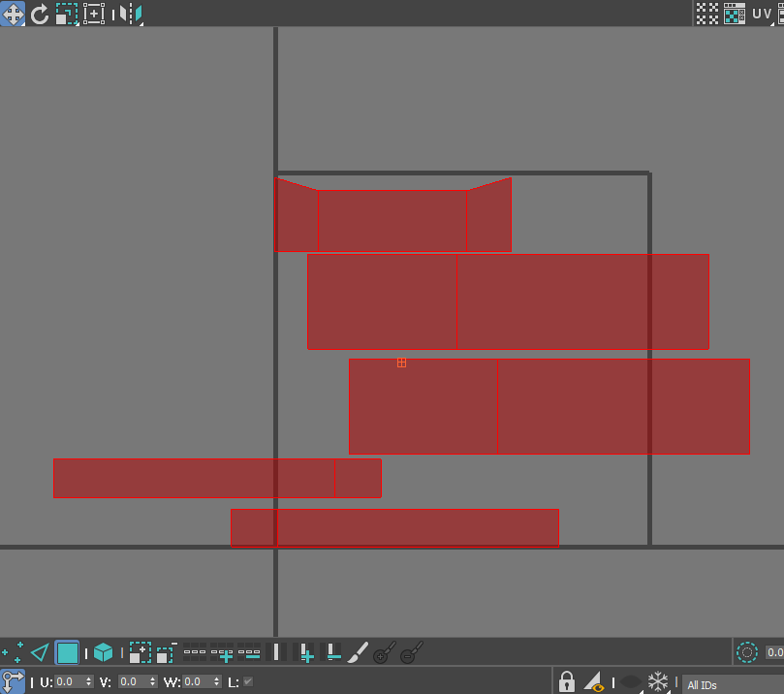Click Shrink UV Selection icon
The width and height of the screenshot is (784, 694).
coord(167,652)
